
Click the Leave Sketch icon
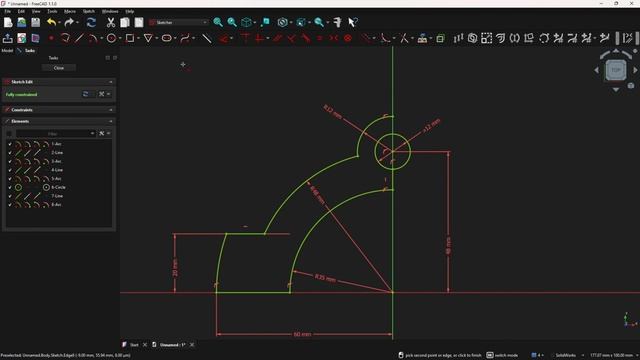pos(7,38)
